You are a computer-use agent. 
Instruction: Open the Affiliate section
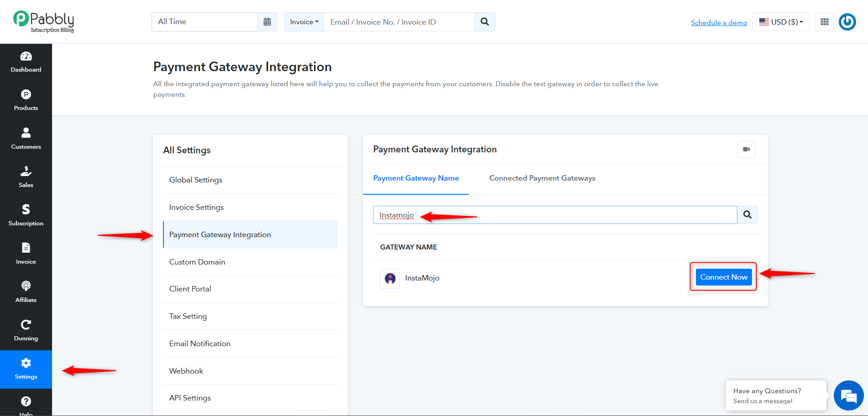pos(26,292)
